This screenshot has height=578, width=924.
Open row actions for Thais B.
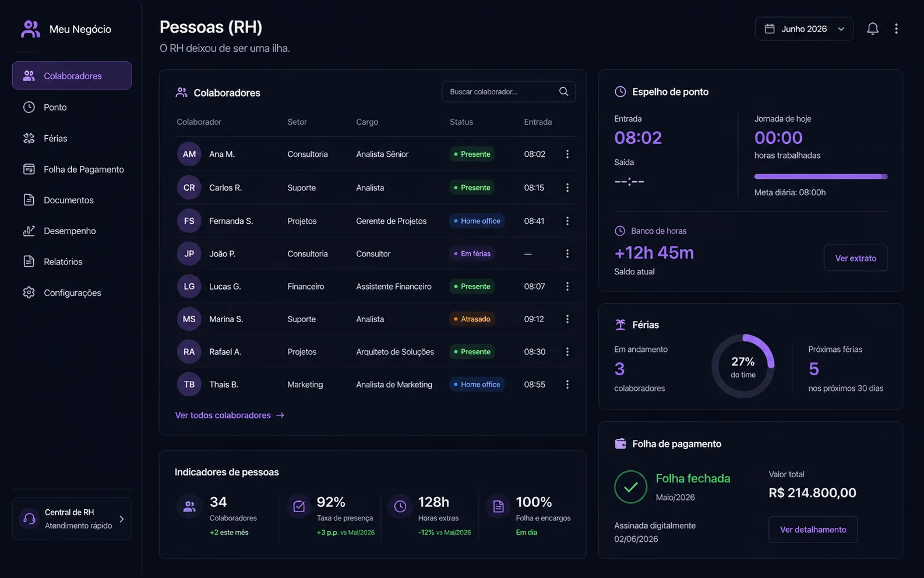pos(567,384)
